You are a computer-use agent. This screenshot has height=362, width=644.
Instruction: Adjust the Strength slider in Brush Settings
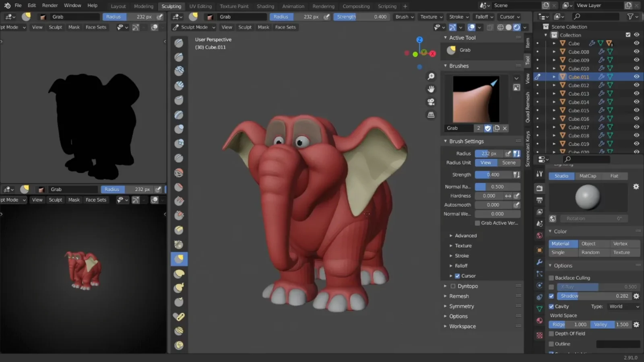pyautogui.click(x=493, y=174)
